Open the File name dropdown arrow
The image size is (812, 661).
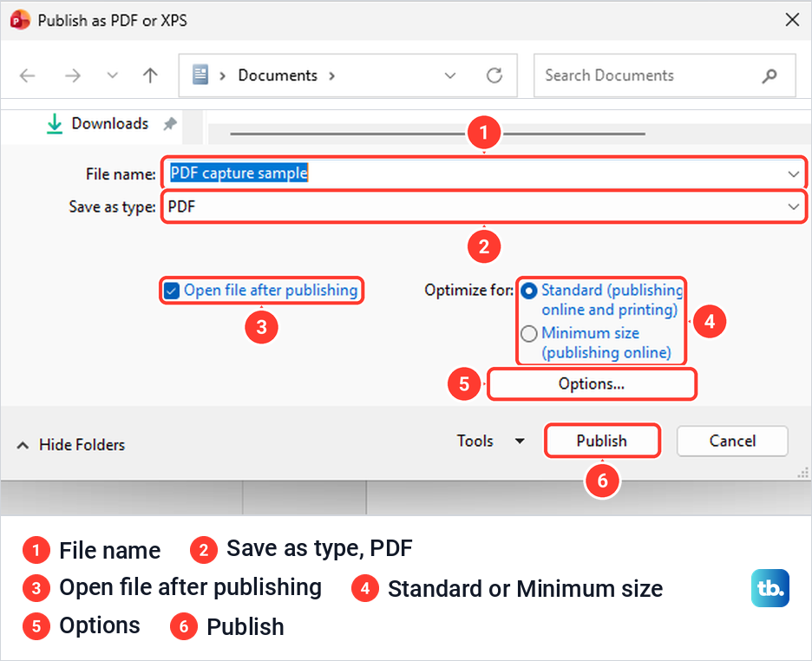point(794,173)
